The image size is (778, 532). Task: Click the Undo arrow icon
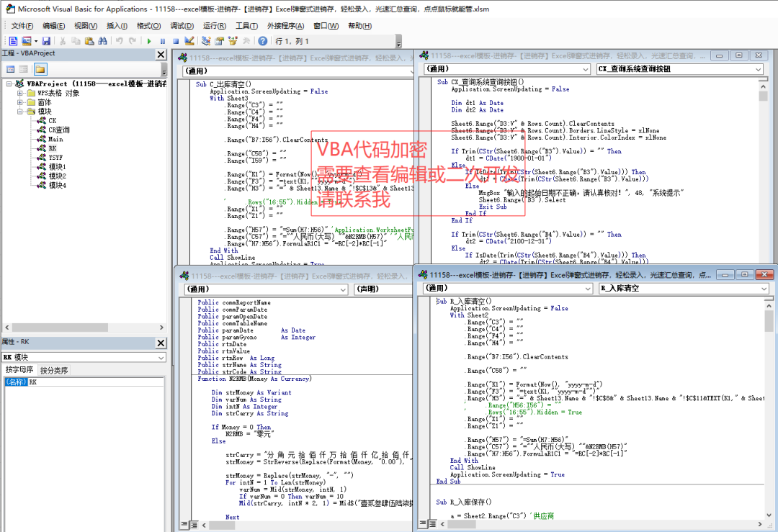tap(119, 41)
